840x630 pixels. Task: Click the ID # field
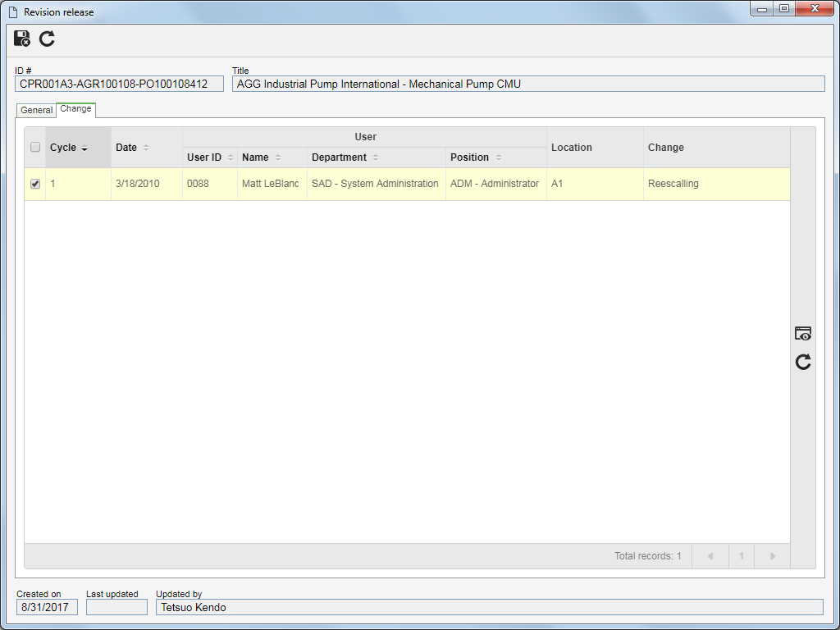pos(120,84)
